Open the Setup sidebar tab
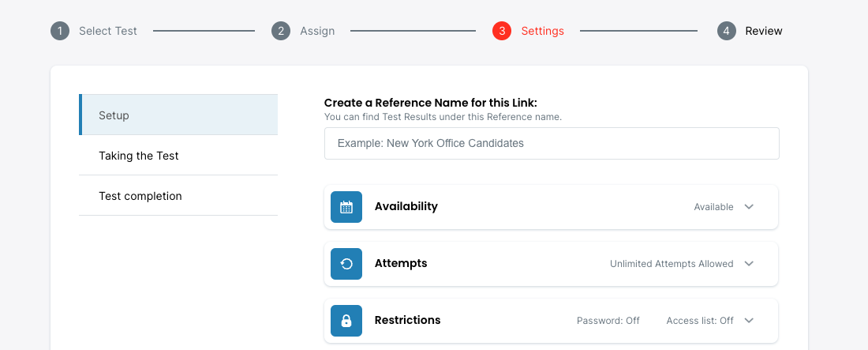Screen dimensions: 868x350 pyautogui.click(x=178, y=115)
